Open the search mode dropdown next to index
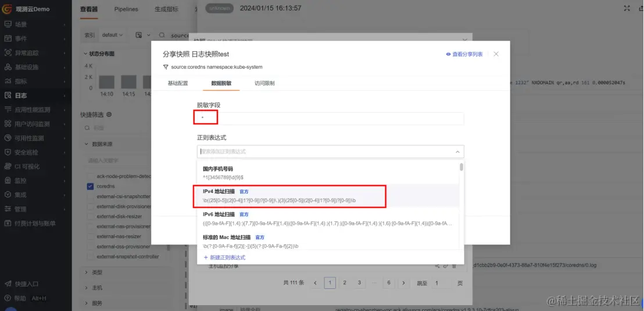This screenshot has height=311, width=644. pyautogui.click(x=142, y=35)
